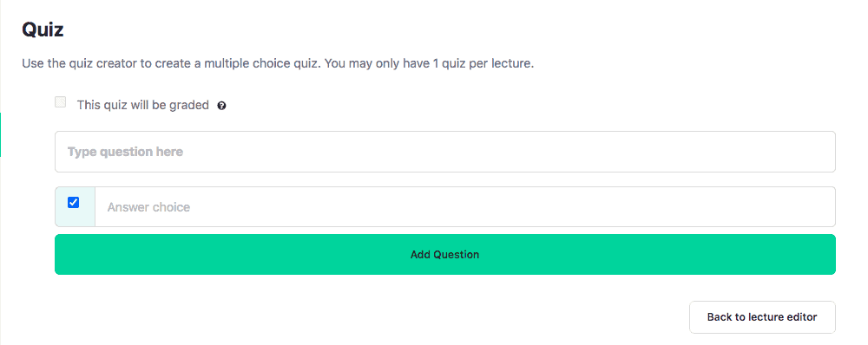868x345 pixels.
Task: Return to the lecture editor using the white button
Action: click(x=762, y=317)
